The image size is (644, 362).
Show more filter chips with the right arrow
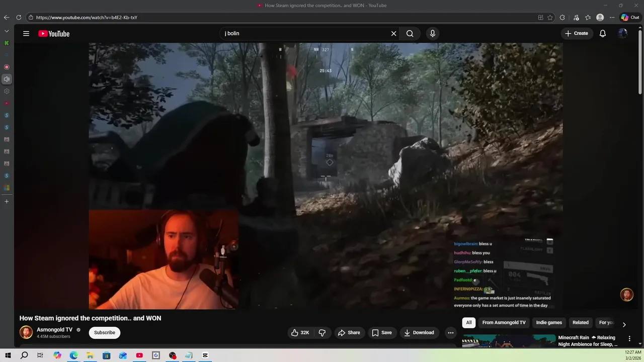coord(624,324)
